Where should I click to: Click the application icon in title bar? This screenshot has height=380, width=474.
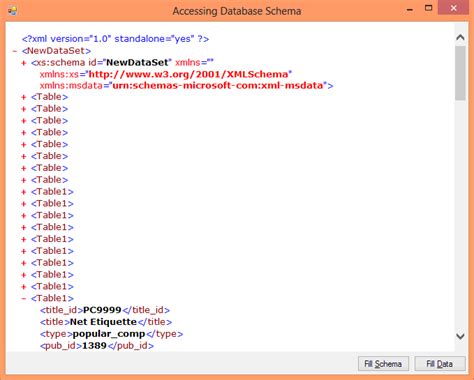(x=13, y=11)
